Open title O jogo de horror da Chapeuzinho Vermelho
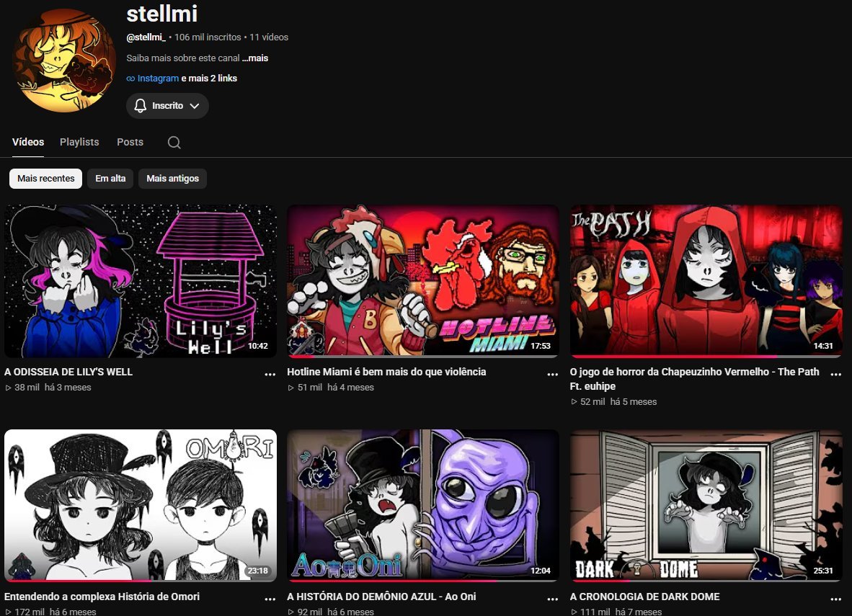This screenshot has height=616, width=852. (x=694, y=379)
